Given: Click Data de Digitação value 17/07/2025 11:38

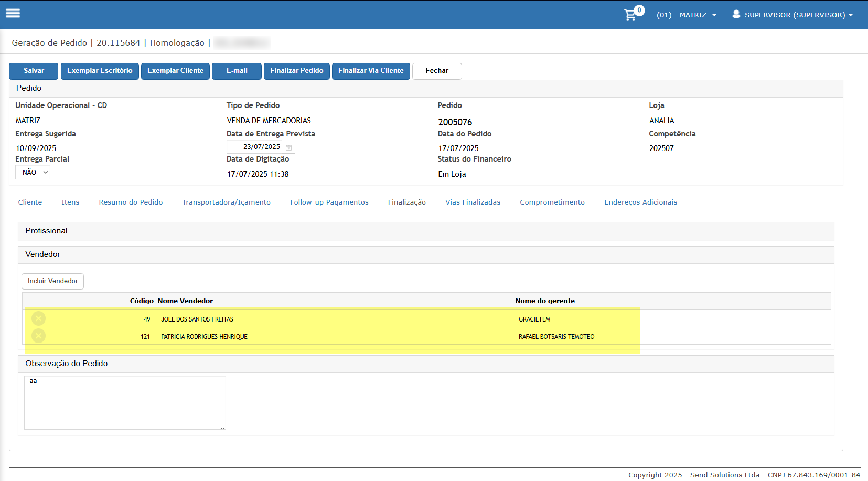Looking at the screenshot, I should [x=258, y=174].
